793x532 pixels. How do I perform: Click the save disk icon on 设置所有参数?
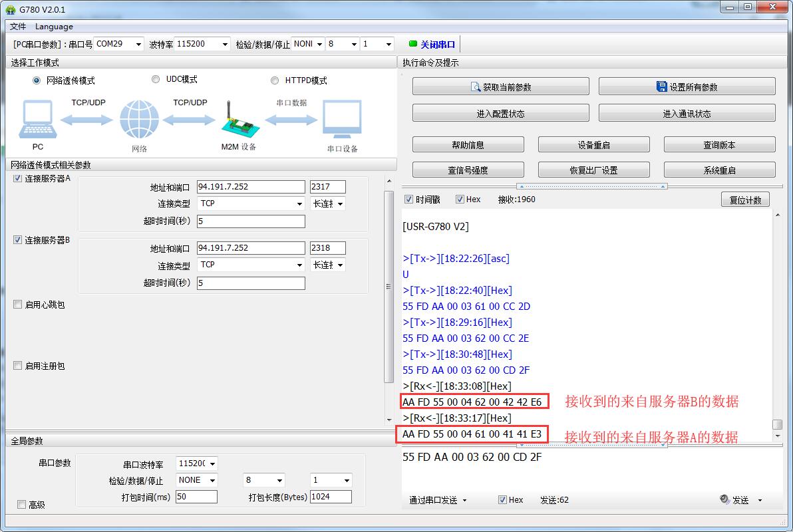[x=661, y=87]
